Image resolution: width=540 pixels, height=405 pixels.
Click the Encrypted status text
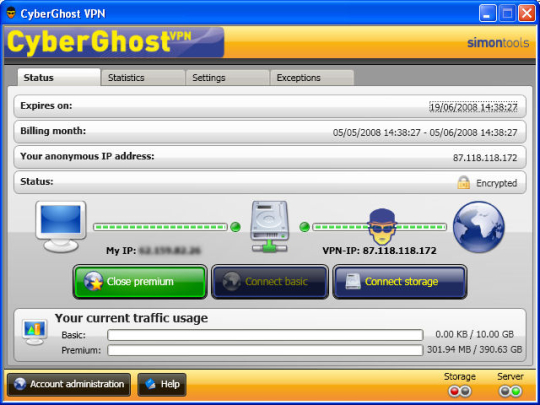tap(497, 183)
